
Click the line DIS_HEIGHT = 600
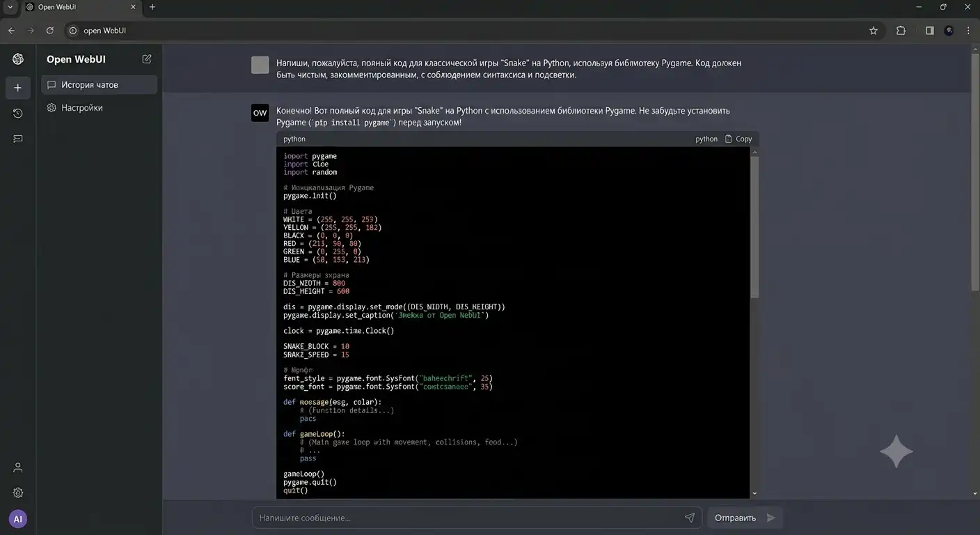pos(316,291)
